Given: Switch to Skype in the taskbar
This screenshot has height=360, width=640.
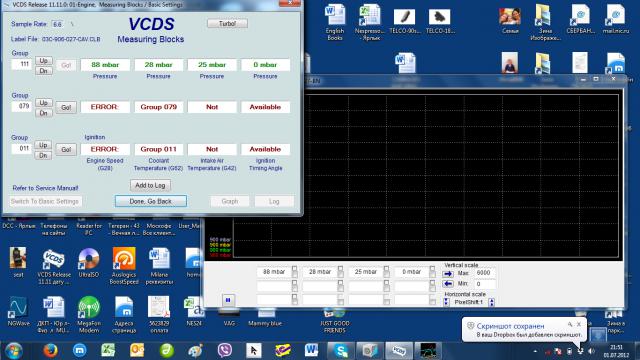Looking at the screenshot, I should tap(340, 351).
